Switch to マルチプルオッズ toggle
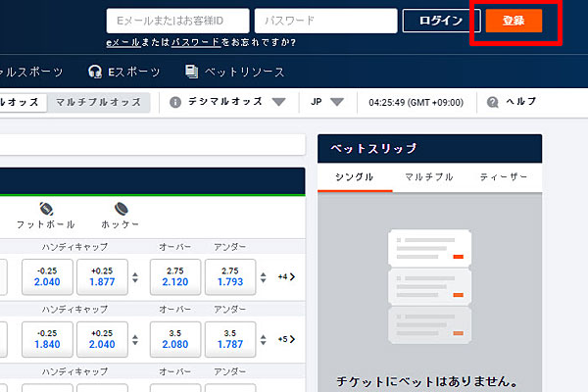Viewport: 588px width, 392px height. pyautogui.click(x=98, y=102)
